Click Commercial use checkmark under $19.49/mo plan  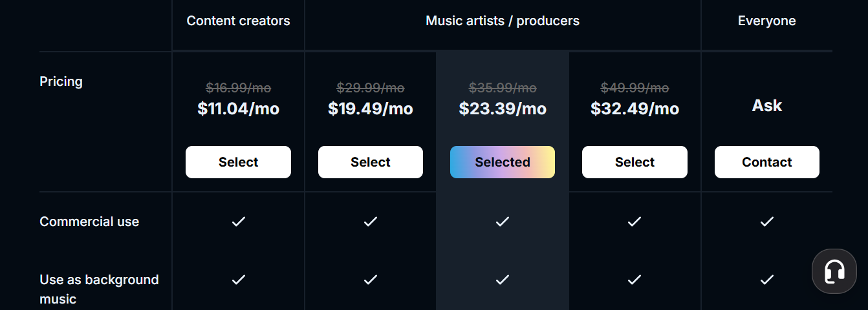pos(371,222)
